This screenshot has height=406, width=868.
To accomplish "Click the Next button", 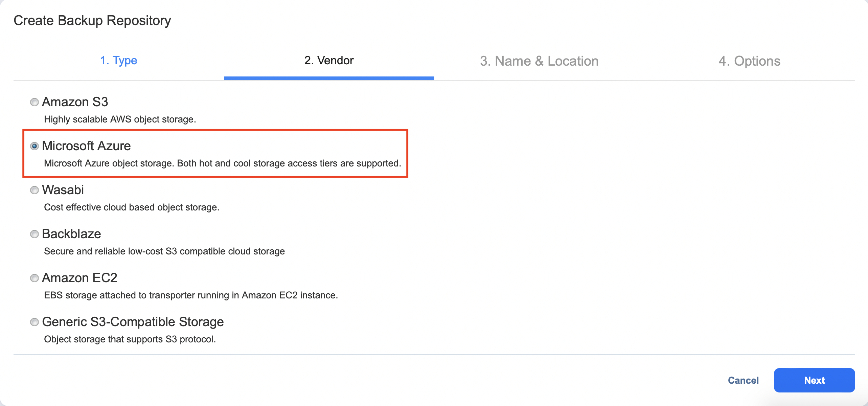I will coord(814,380).
